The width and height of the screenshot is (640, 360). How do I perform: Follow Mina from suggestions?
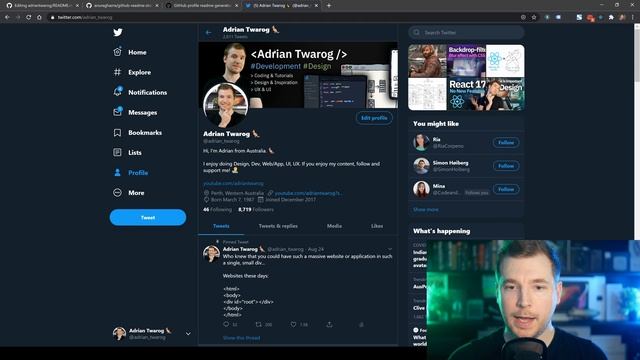click(506, 189)
